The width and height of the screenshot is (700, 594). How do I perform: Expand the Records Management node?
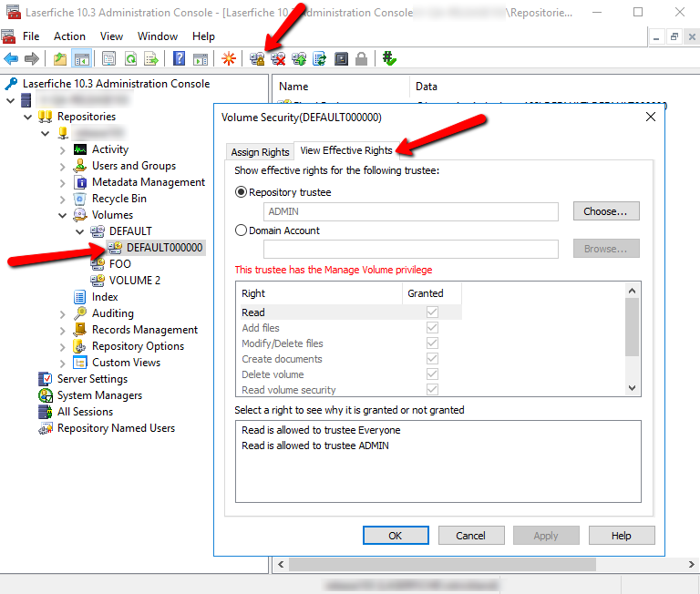coord(63,331)
